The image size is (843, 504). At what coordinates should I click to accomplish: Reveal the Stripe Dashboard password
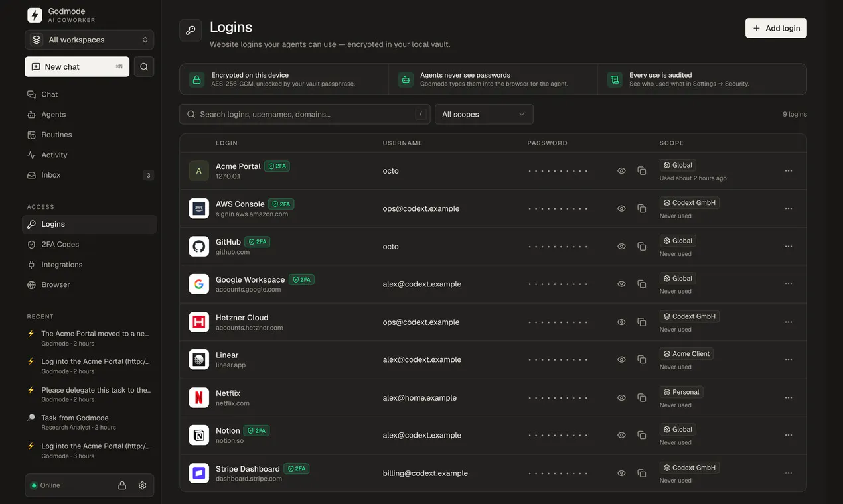click(x=621, y=473)
